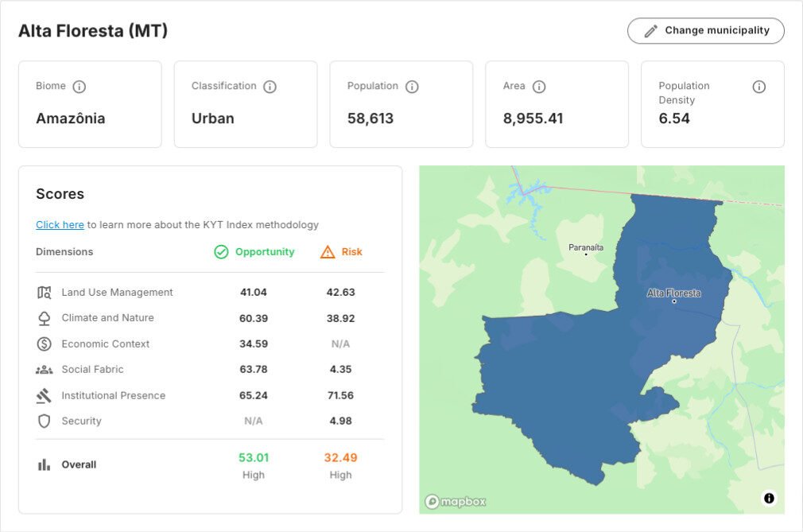Select the Risk column header
Viewport: 803px width, 532px height.
[341, 252]
